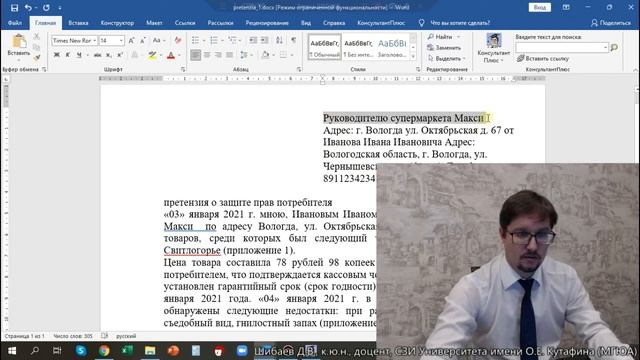Open the font name dropdown
This screenshot has height=360, width=640.
(x=94, y=40)
